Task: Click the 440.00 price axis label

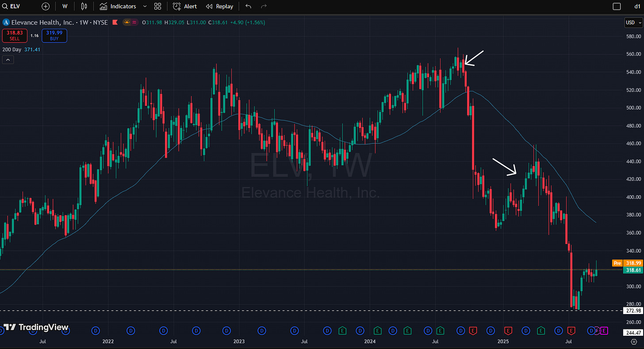Action: (x=633, y=161)
